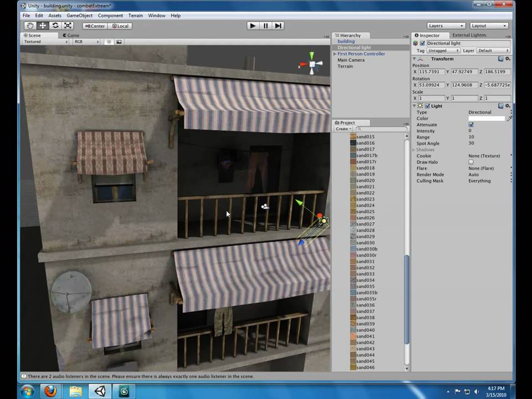Uncheck the Light component enabled checkbox

tap(427, 106)
